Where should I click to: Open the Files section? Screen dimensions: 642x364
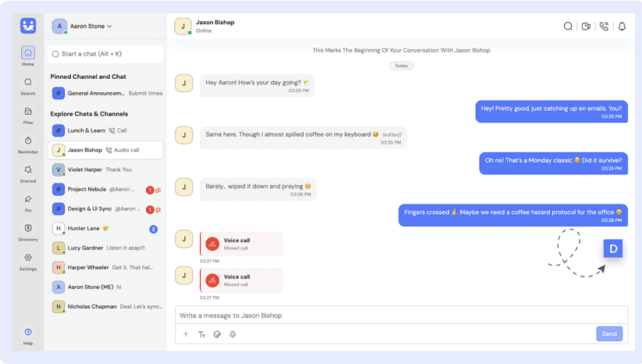(28, 116)
